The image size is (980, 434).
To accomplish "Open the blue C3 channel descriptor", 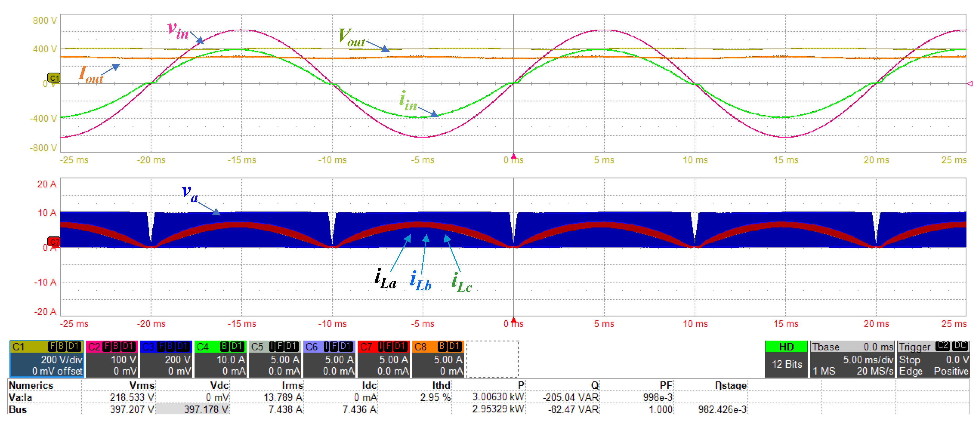I will click(166, 358).
